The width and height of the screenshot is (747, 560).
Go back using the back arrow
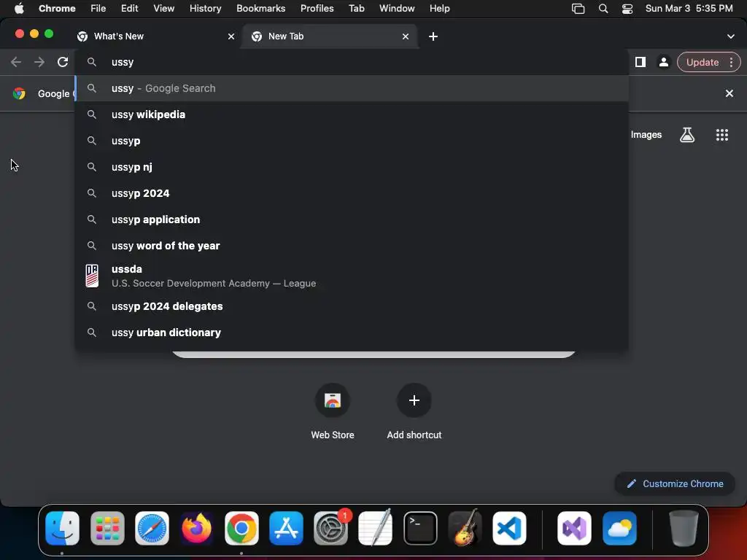pyautogui.click(x=16, y=62)
